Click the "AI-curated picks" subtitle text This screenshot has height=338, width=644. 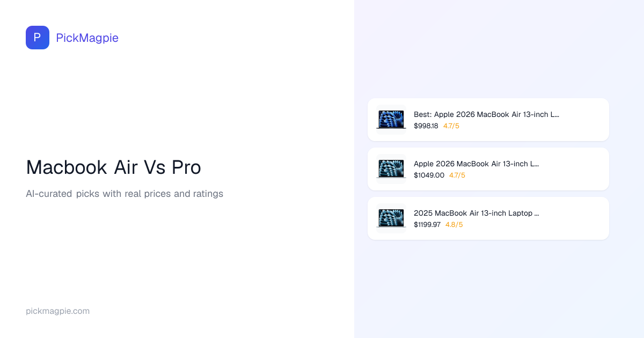pos(124,194)
